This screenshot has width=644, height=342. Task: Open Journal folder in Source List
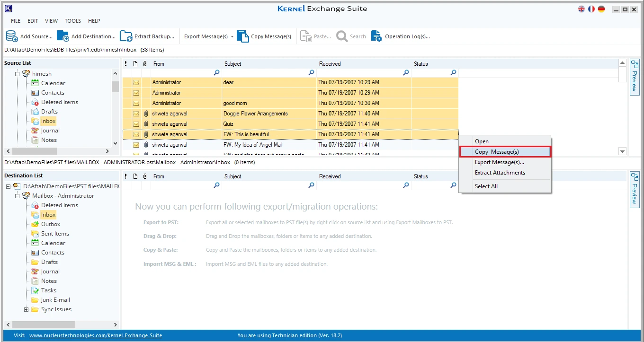pos(50,131)
